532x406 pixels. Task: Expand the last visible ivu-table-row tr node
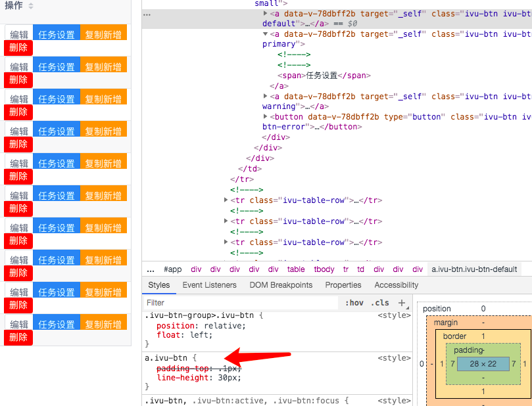click(x=226, y=242)
